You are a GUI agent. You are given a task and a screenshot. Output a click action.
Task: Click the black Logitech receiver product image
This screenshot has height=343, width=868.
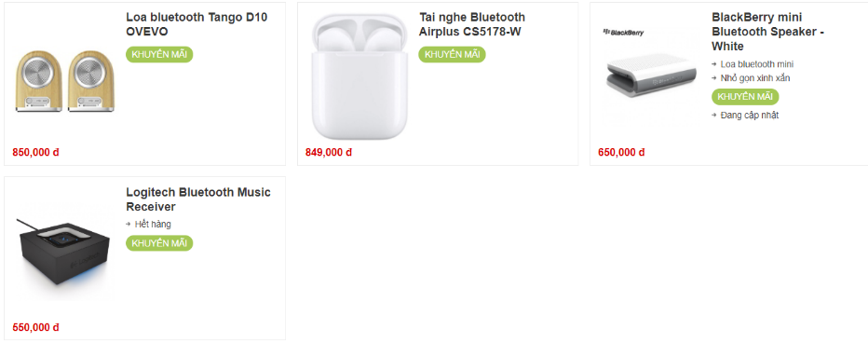pyautogui.click(x=62, y=253)
